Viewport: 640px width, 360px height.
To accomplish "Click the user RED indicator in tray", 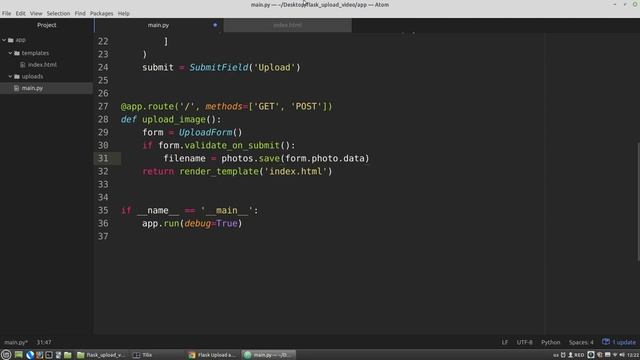I will pos(576,355).
